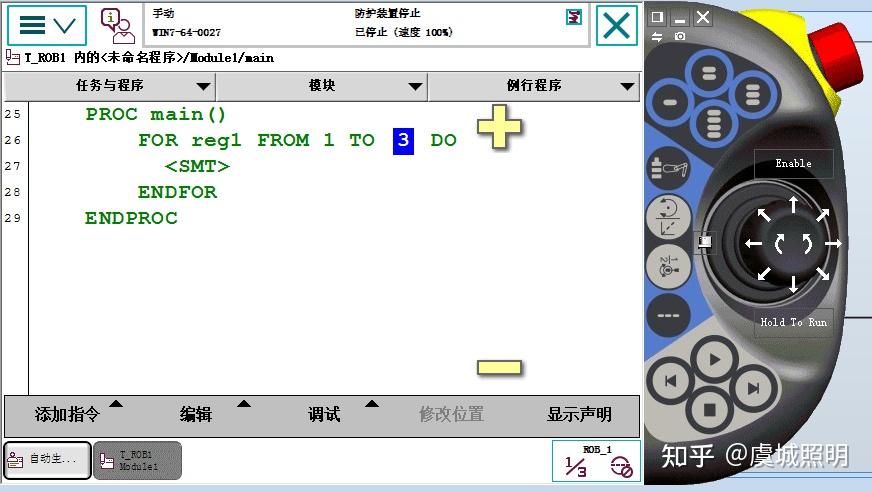Push joystick up arrow
The image size is (872, 491).
(793, 205)
